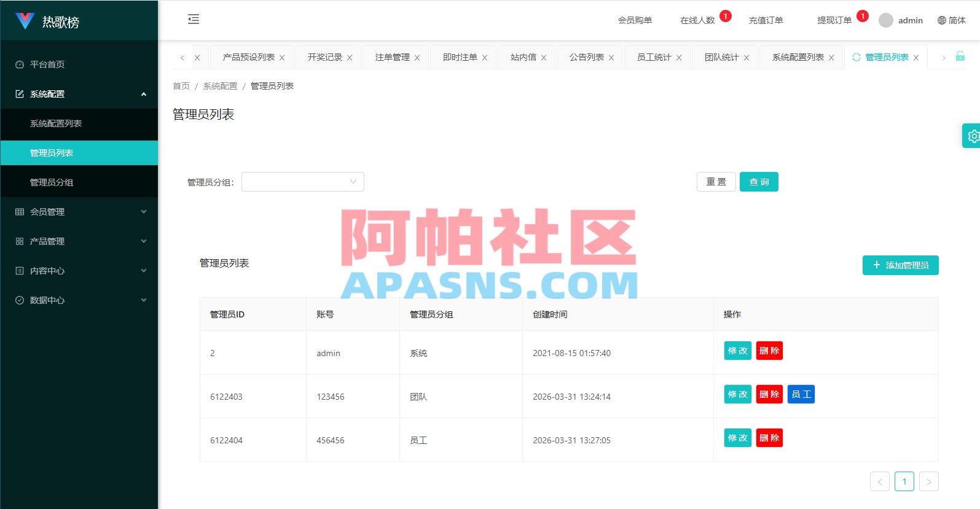This screenshot has height=509, width=980.
Task: Expand the 内容中心 sidebar menu
Action: click(x=79, y=271)
